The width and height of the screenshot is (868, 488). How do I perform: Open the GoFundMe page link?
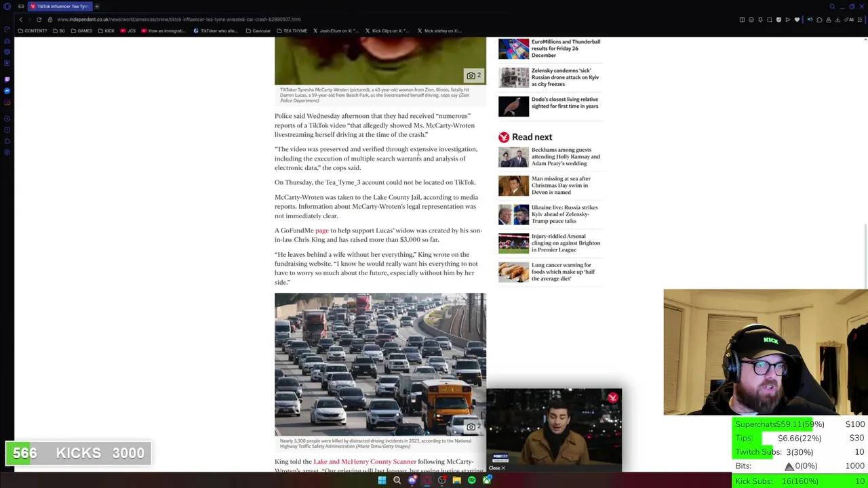tap(321, 230)
